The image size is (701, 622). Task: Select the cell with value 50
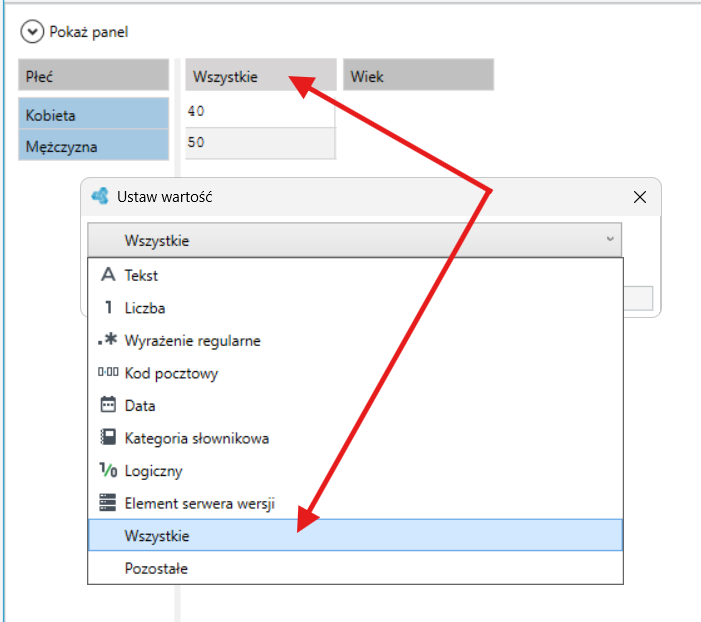[260, 143]
